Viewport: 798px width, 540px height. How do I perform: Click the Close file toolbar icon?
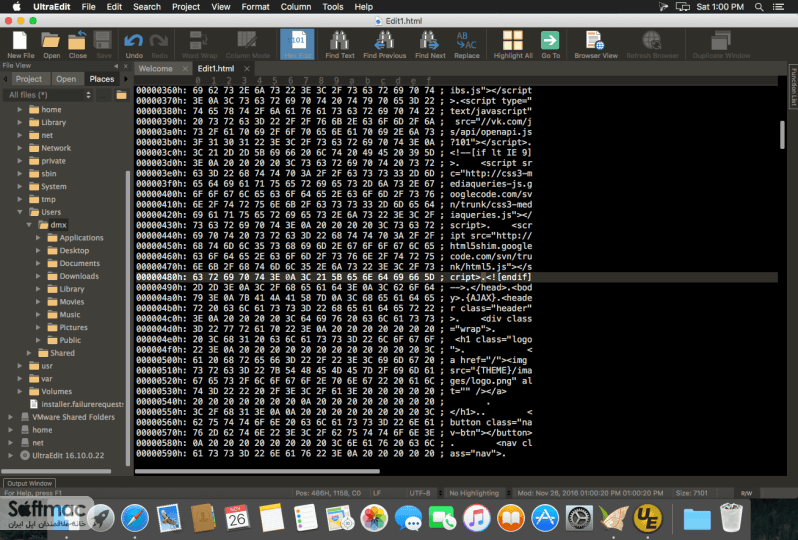click(77, 45)
